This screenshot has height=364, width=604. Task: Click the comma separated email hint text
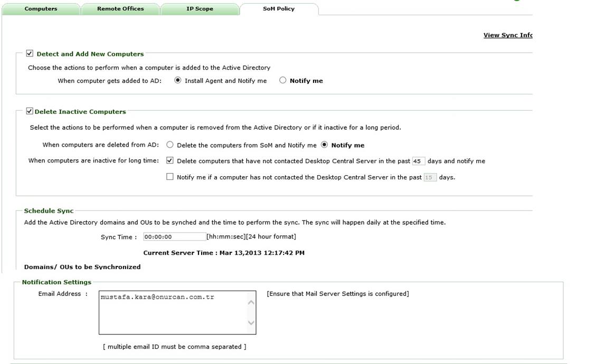(175, 347)
